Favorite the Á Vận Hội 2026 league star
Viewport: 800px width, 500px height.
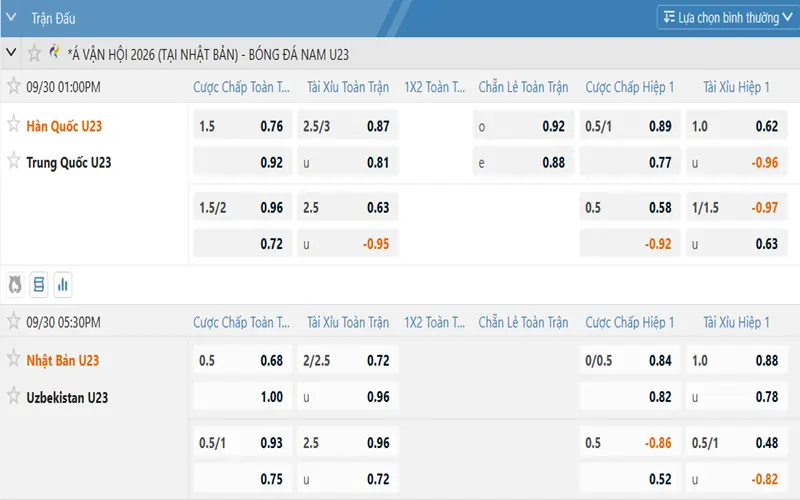(34, 53)
